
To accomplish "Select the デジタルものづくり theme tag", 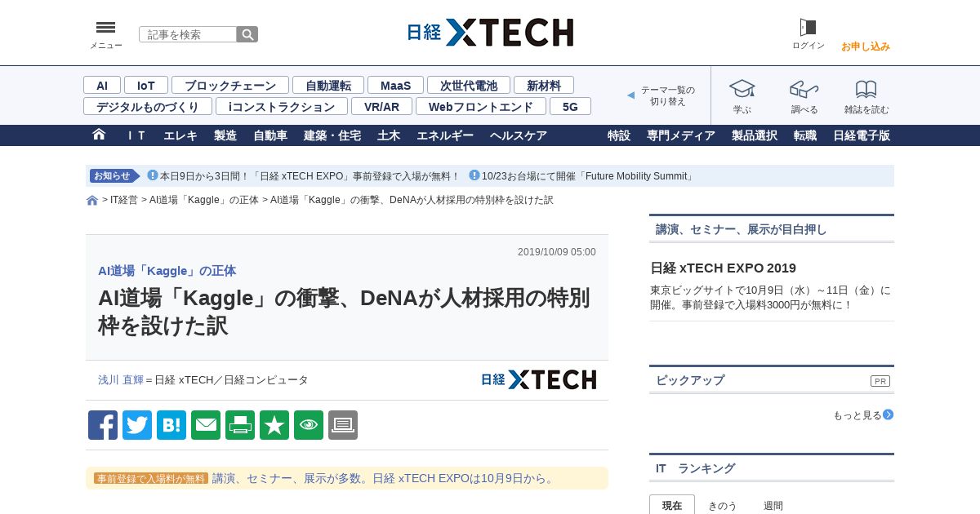I will point(148,106).
